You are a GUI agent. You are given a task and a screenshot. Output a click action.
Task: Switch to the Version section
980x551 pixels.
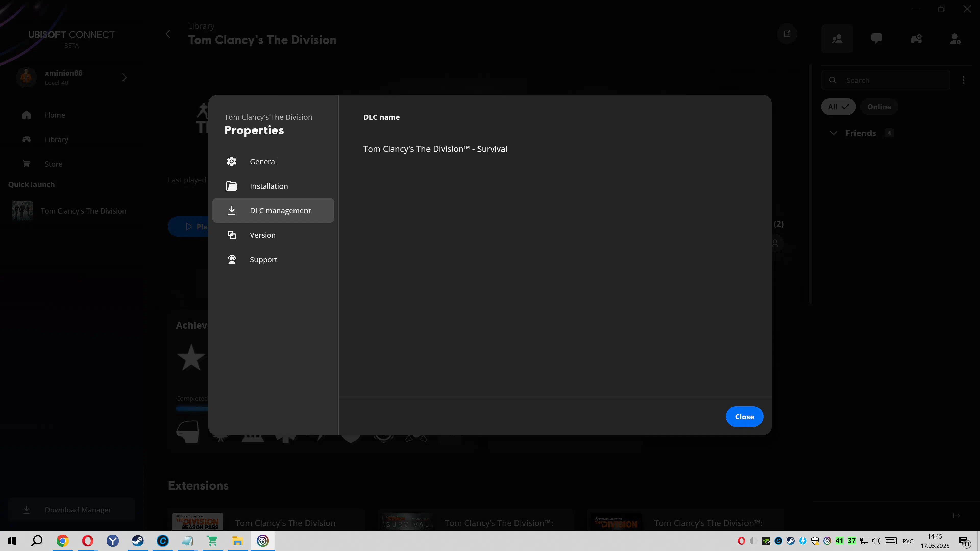[273, 235]
